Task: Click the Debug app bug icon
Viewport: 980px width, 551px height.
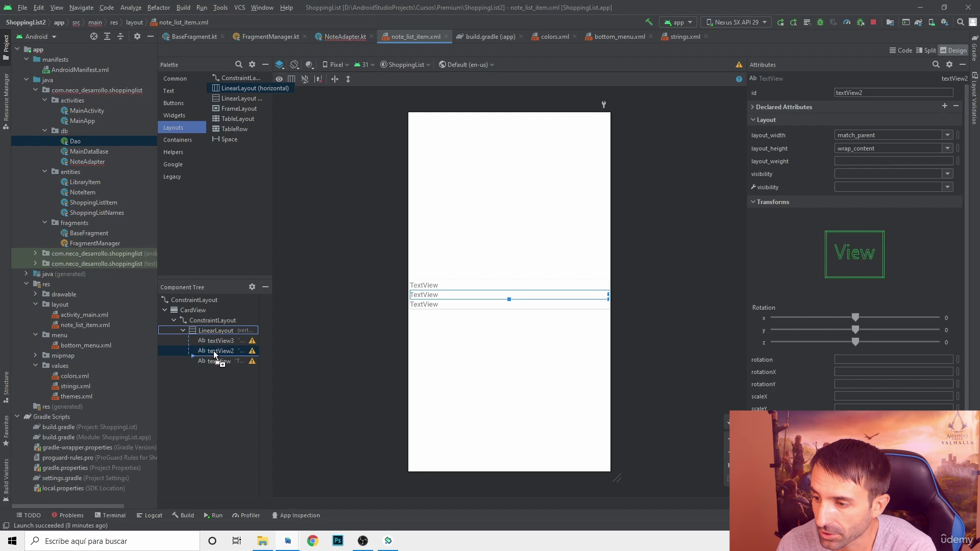Action: tap(820, 22)
